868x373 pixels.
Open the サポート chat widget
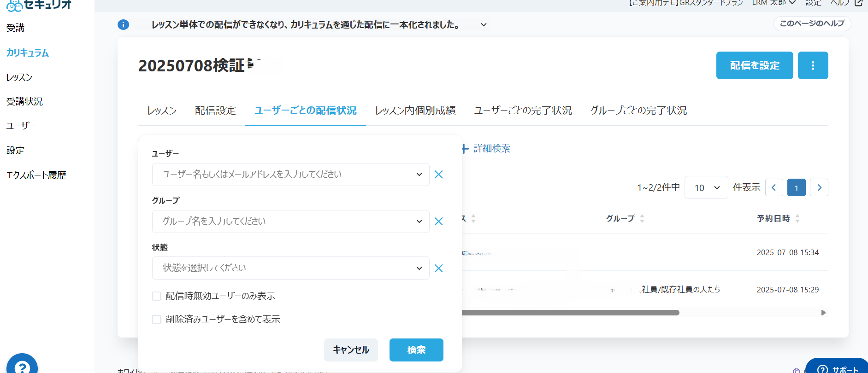coord(838,367)
